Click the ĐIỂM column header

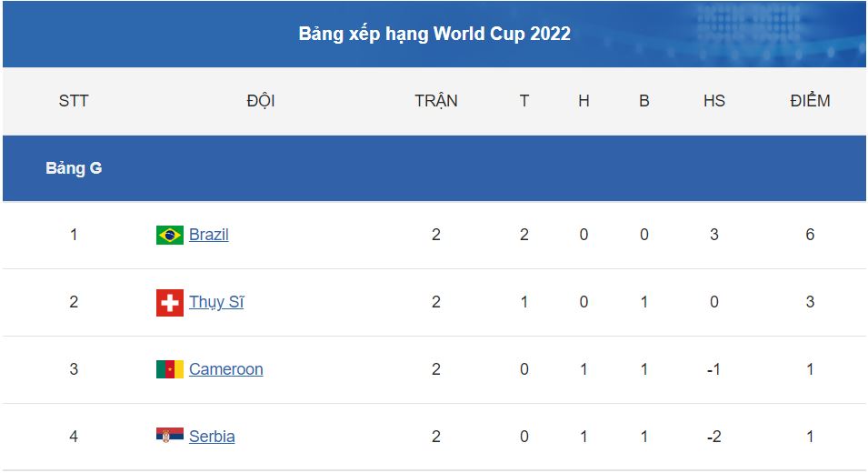coord(810,101)
